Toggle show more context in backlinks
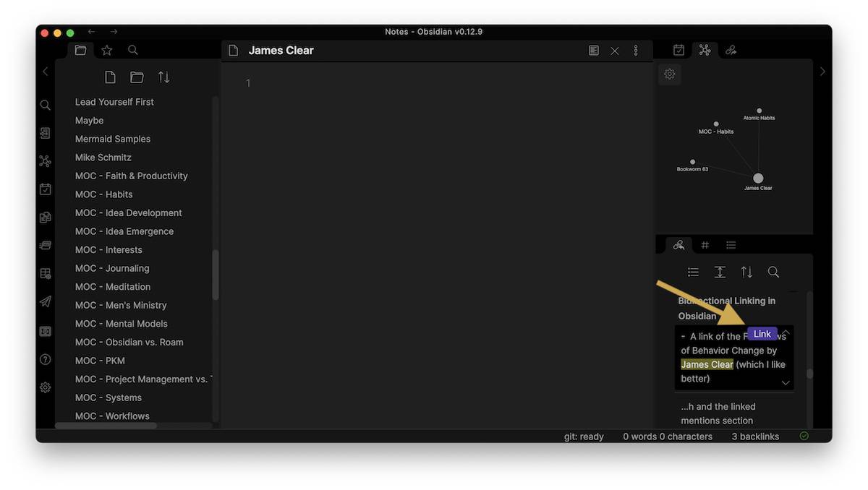This screenshot has height=490, width=868. coord(720,272)
